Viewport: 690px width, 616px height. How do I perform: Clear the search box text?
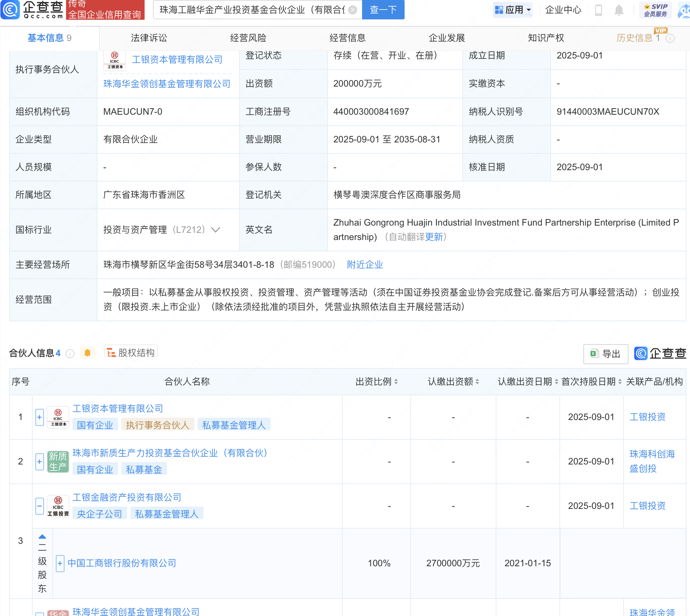click(x=353, y=10)
